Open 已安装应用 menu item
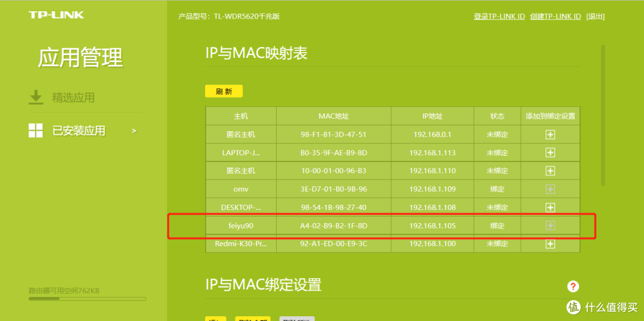This screenshot has height=321, width=644. pyautogui.click(x=79, y=131)
